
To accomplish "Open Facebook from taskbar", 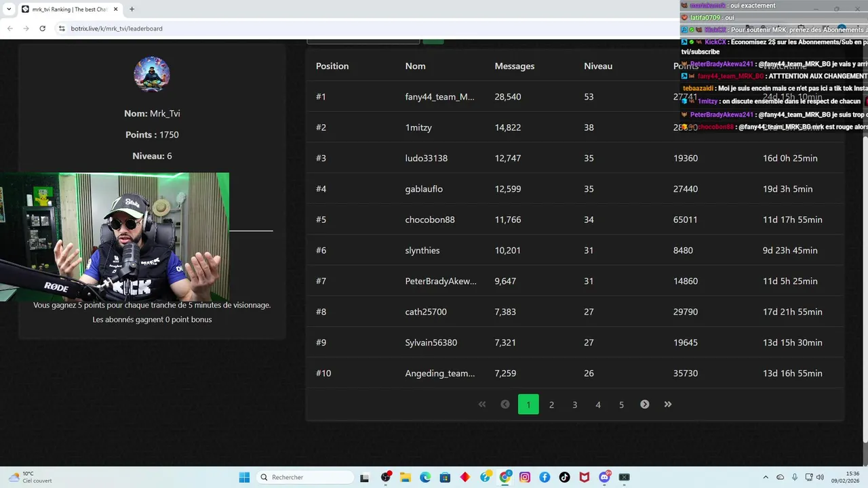I will pos(545,477).
